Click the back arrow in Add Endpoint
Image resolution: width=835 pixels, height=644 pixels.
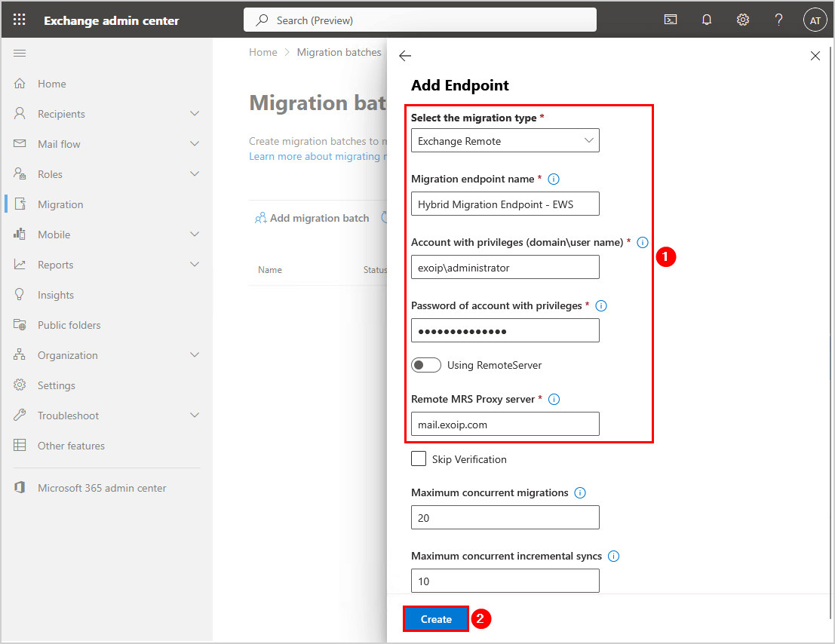(x=405, y=56)
